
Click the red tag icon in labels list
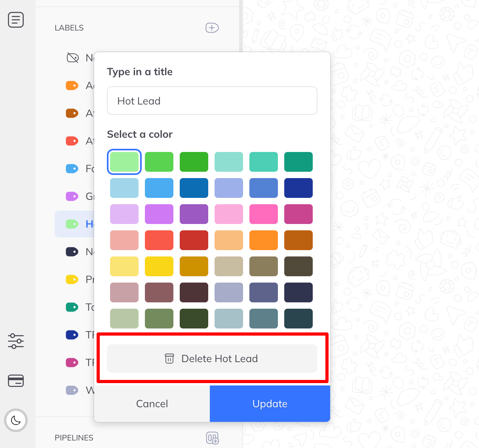tap(72, 141)
